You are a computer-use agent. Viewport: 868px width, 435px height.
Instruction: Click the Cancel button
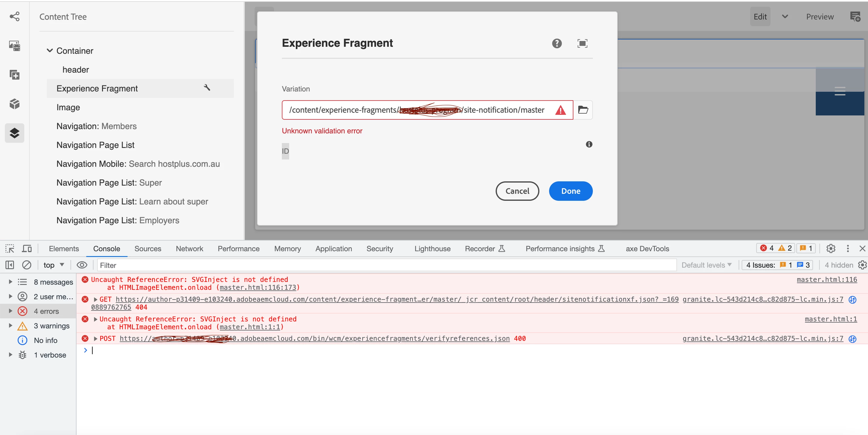(x=517, y=191)
